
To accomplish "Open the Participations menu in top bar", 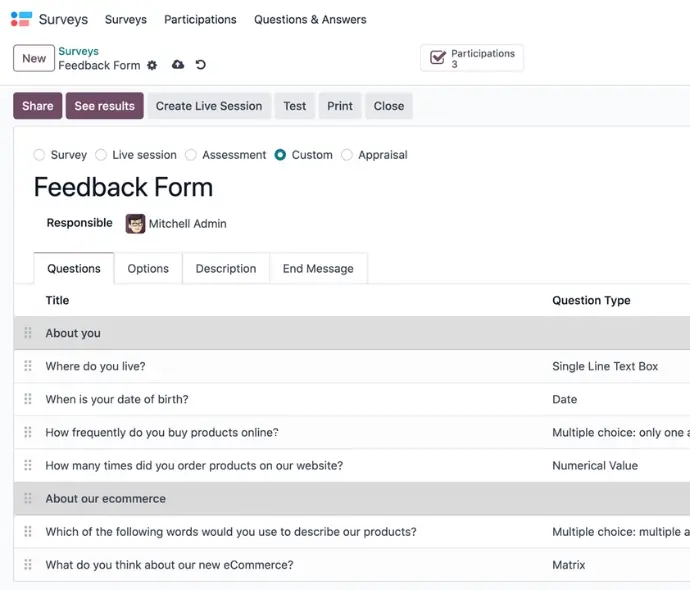I will tap(200, 19).
